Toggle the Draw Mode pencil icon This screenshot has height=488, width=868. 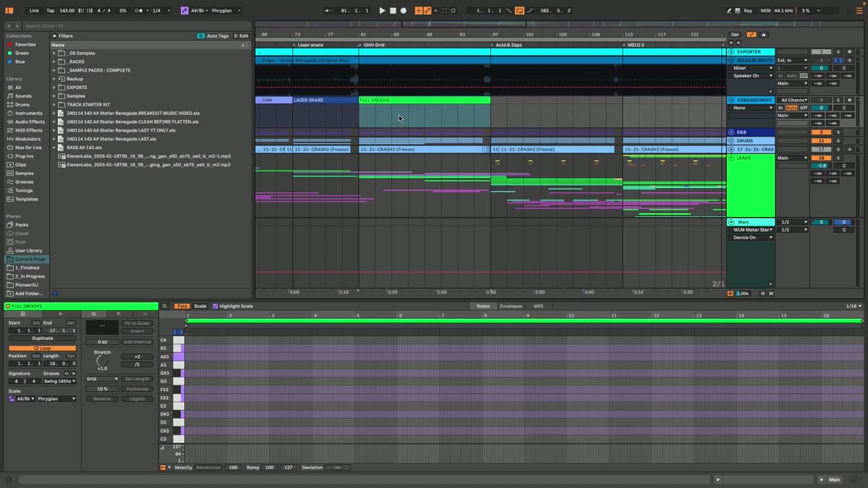(x=729, y=11)
